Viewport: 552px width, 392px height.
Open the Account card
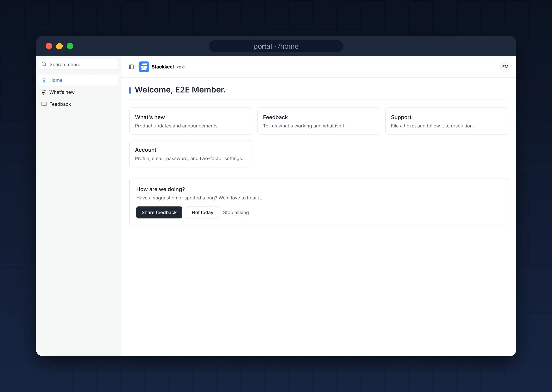click(191, 154)
